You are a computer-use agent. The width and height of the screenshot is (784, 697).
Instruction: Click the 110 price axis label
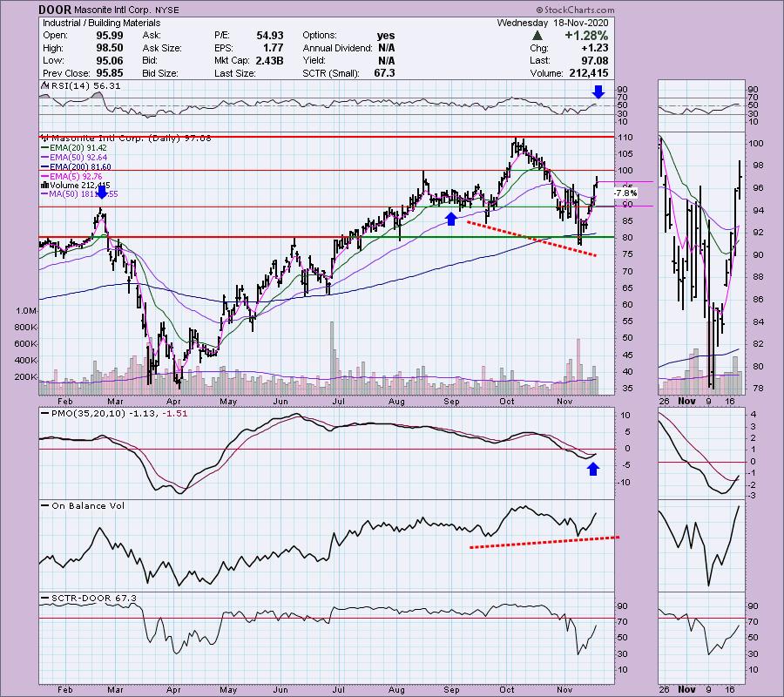coord(626,138)
